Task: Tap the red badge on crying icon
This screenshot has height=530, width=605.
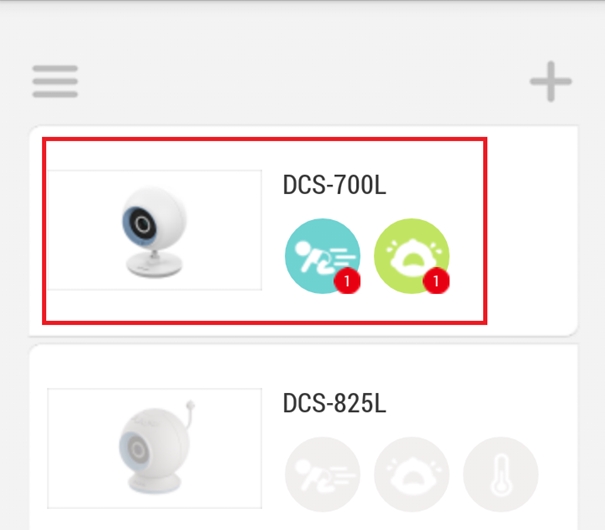Action: pos(436,281)
